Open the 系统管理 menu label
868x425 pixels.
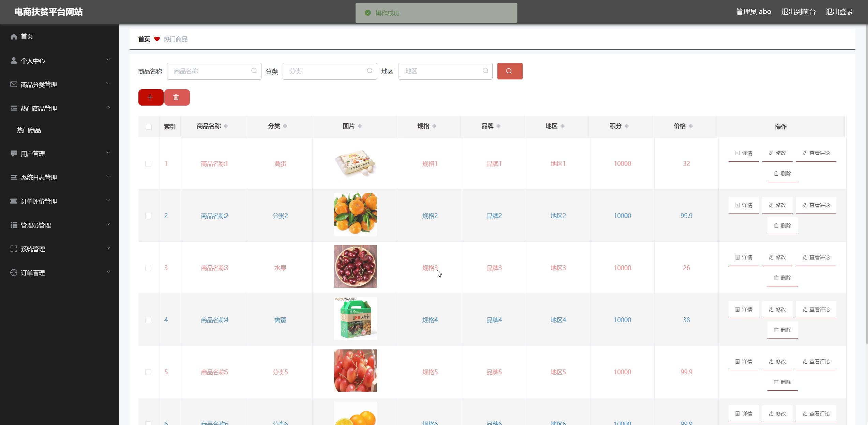[x=33, y=249]
